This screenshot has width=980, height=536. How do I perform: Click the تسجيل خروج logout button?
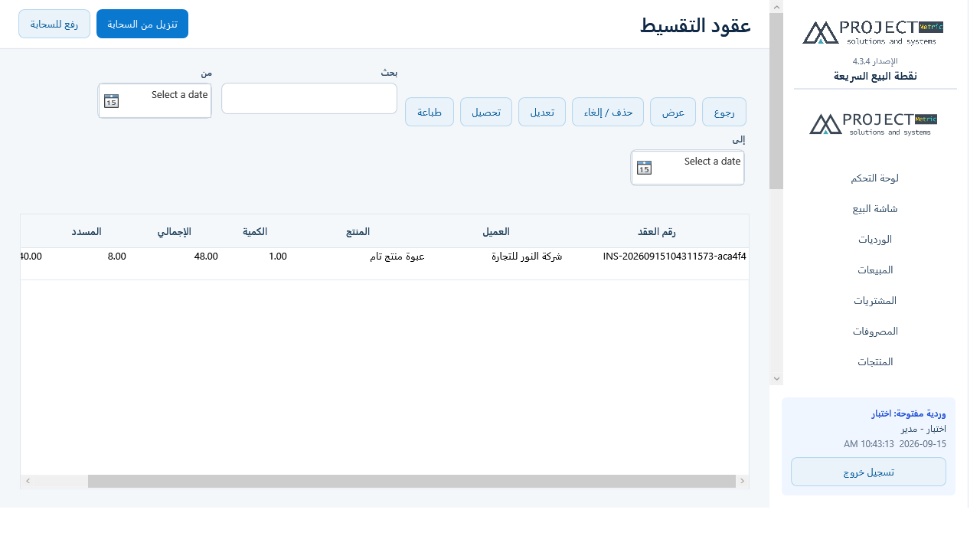868,472
